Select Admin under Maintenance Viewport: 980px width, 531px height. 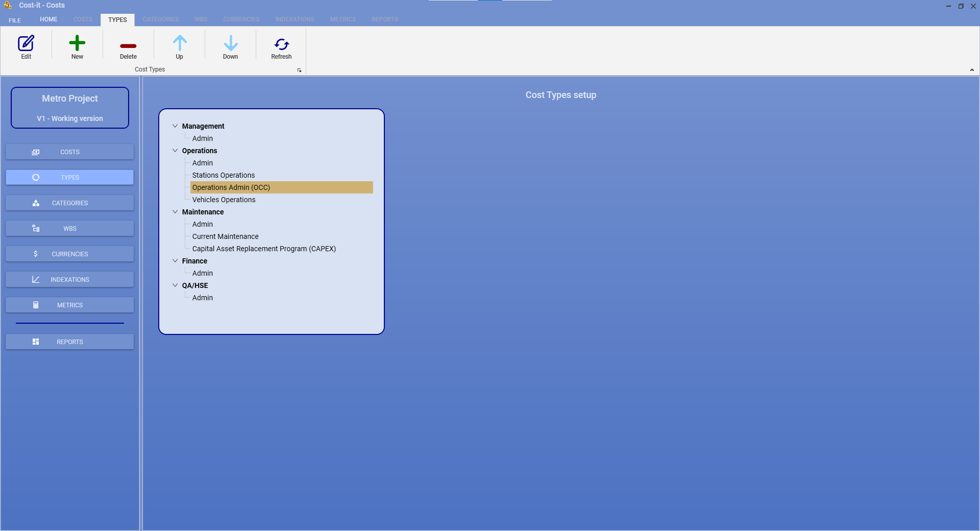pyautogui.click(x=203, y=224)
